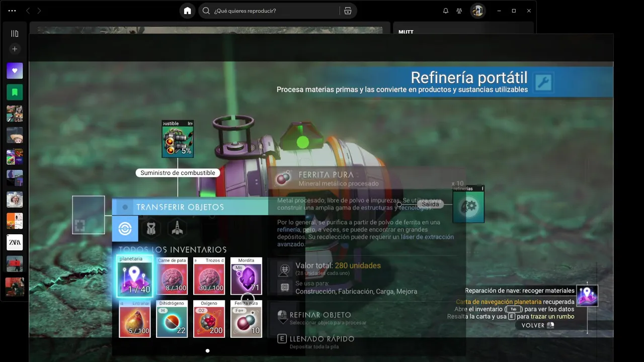Go back in Spotify navigation
Screen dimensions: 644x362
pyautogui.click(x=28, y=11)
